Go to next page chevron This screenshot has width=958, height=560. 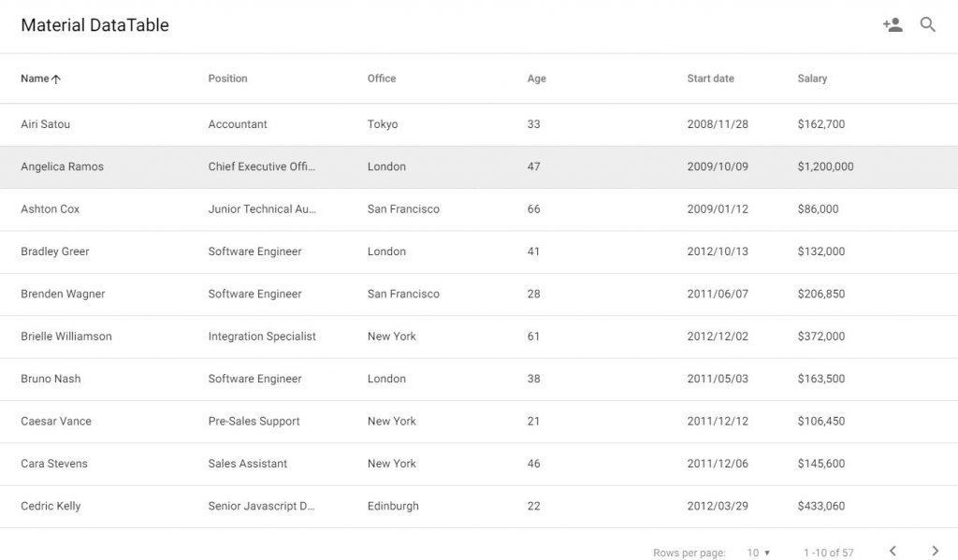pos(935,552)
